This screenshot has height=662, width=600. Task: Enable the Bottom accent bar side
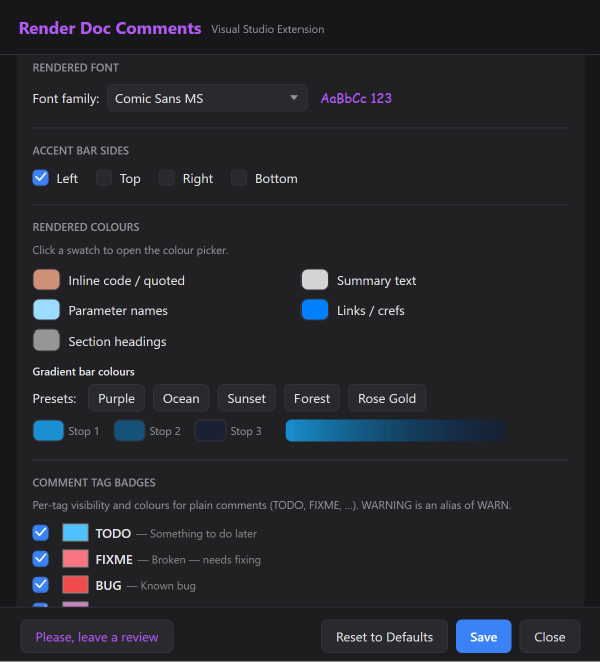[239, 178]
